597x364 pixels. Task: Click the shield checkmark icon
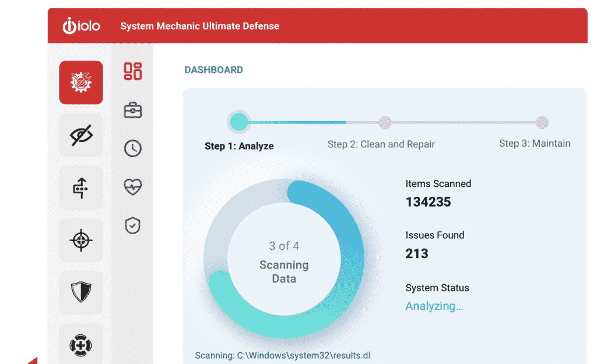point(133,225)
